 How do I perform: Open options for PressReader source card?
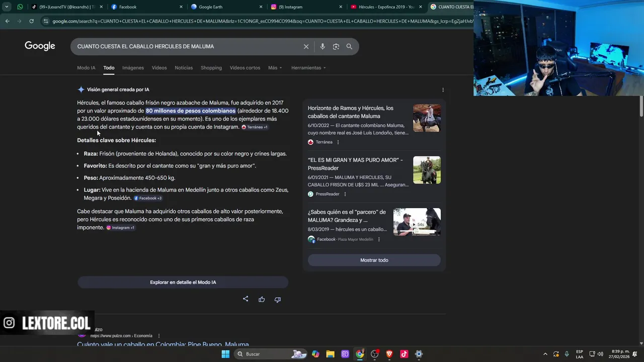pyautogui.click(x=345, y=194)
